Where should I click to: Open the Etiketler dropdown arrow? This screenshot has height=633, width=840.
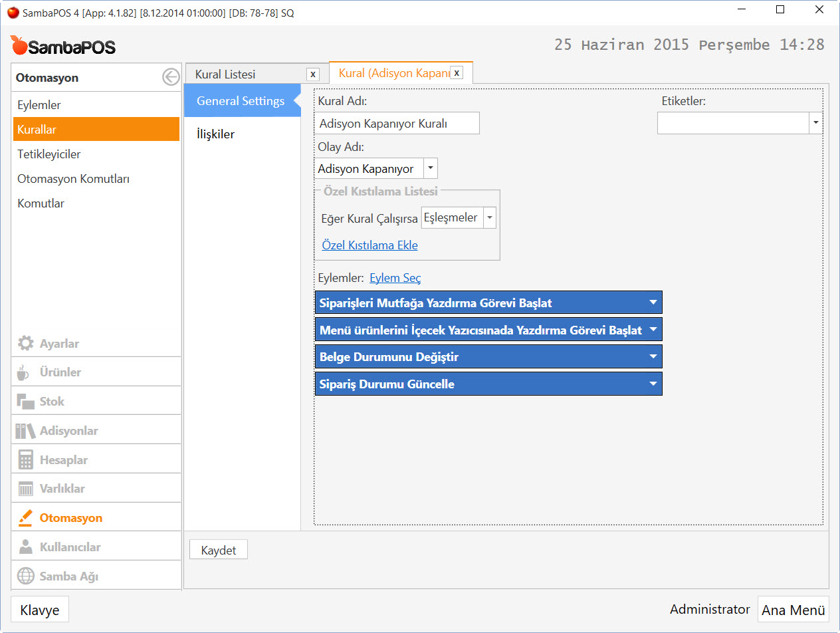point(815,123)
